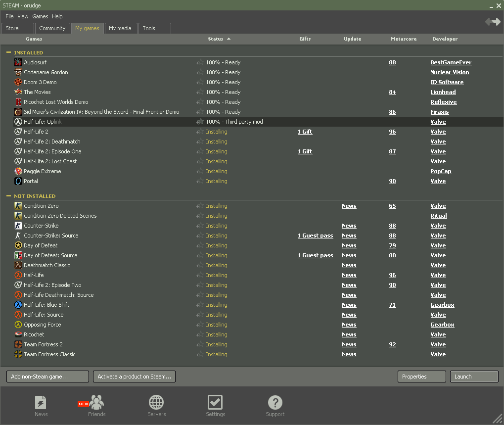This screenshot has width=504, height=425.
Task: Click the Civilization IV demo icon
Action: (x=18, y=112)
